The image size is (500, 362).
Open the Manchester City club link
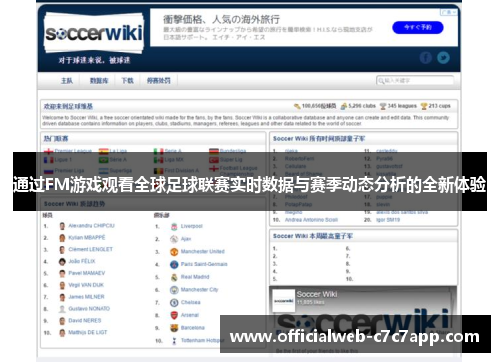199,290
